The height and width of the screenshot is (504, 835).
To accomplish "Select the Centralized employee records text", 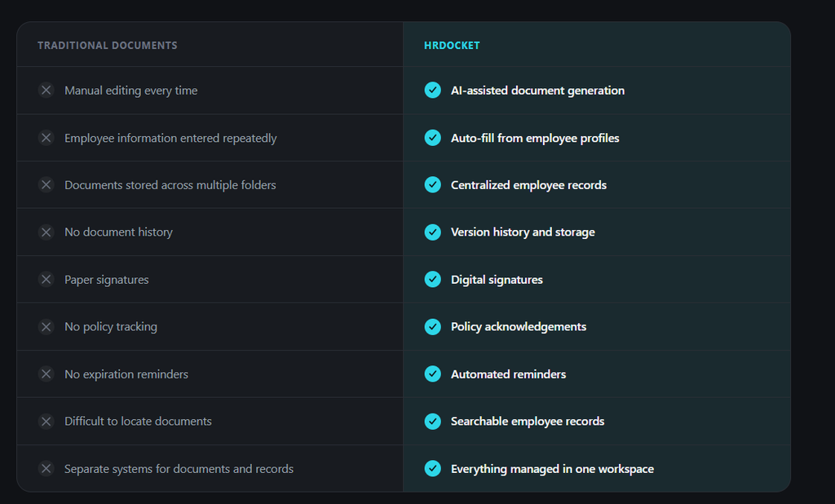I will click(x=528, y=185).
